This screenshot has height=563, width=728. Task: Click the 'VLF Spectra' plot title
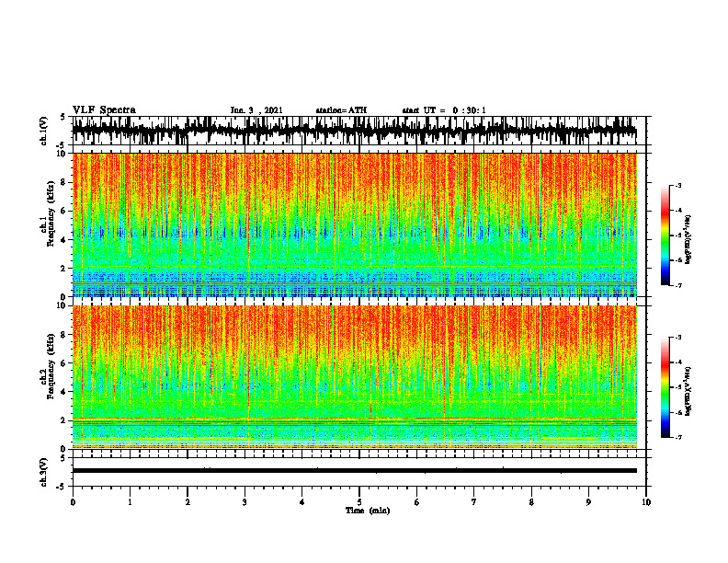pyautogui.click(x=104, y=110)
